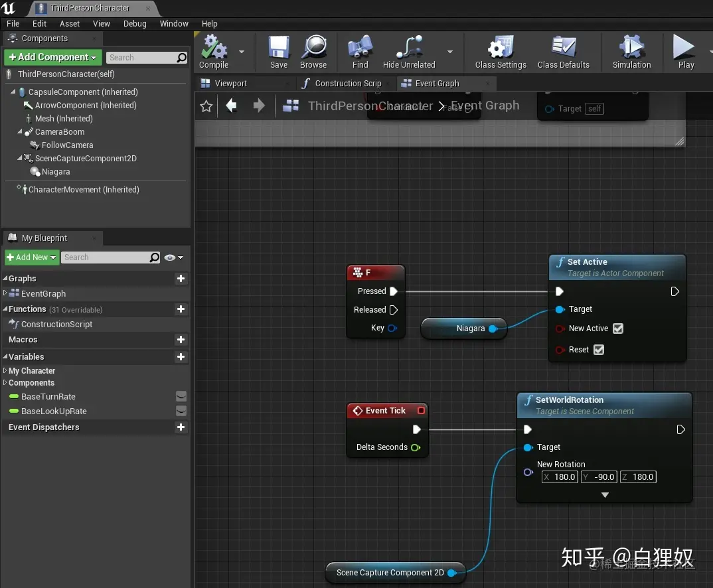Image resolution: width=713 pixels, height=588 pixels.
Task: Open ConstructionScript function
Action: tap(56, 324)
